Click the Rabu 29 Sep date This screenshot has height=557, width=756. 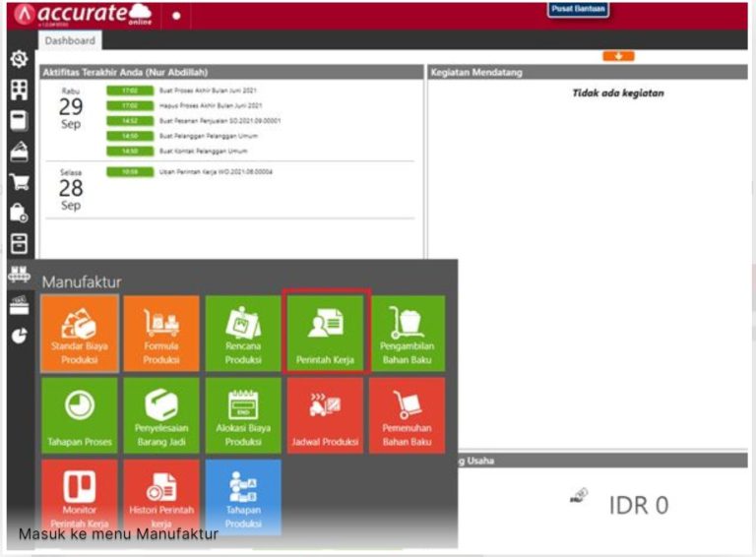coord(71,108)
